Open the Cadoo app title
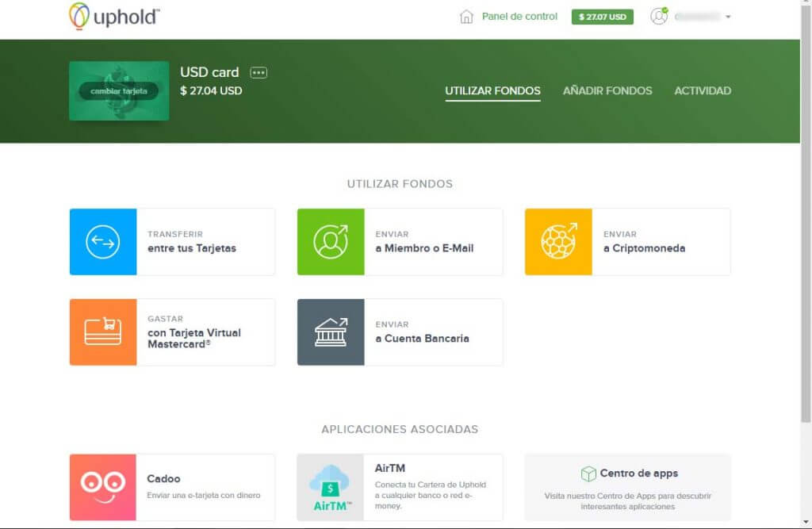 (x=163, y=479)
